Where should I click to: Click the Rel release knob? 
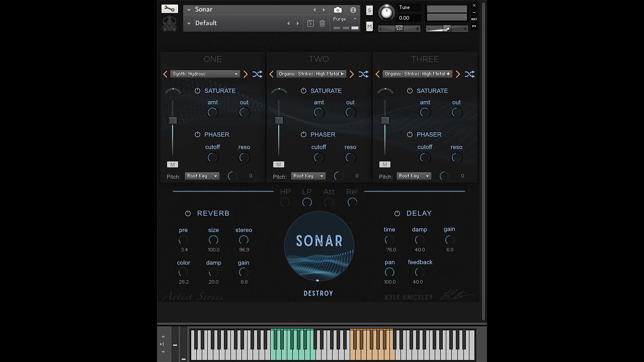tap(352, 202)
